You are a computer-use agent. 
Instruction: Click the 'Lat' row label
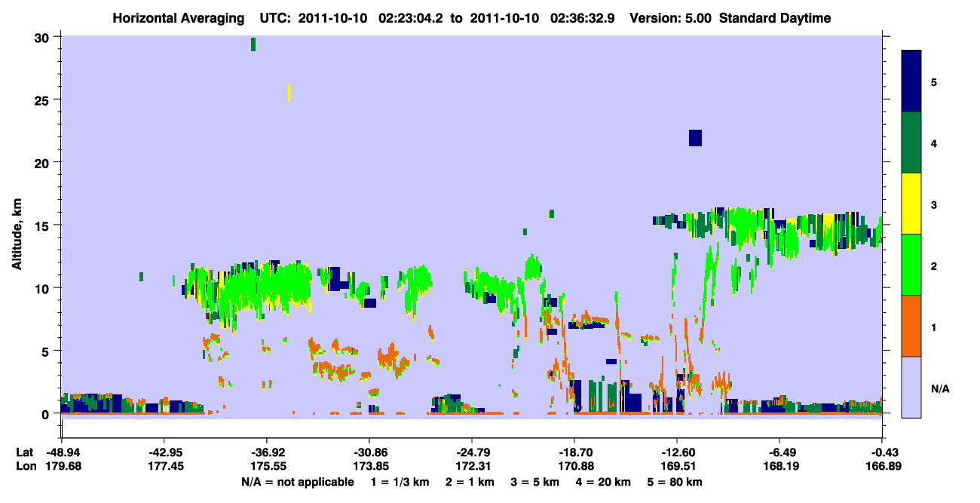[23, 452]
